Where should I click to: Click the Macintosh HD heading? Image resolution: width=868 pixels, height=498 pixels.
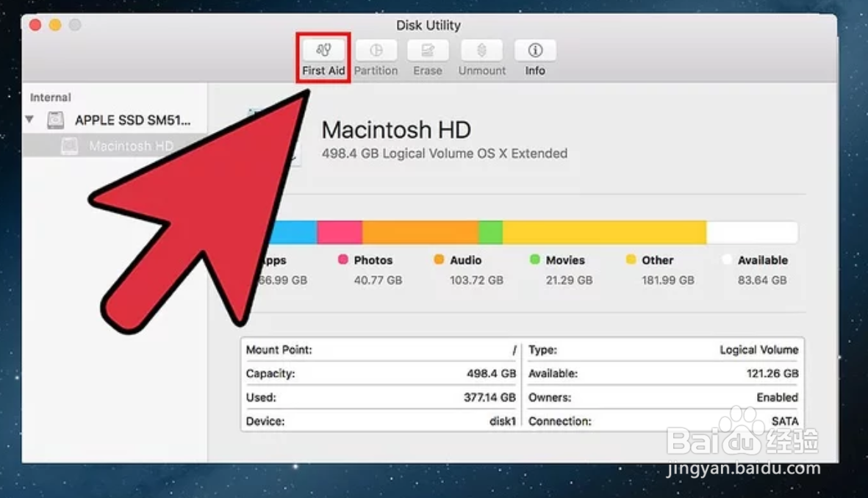pyautogui.click(x=396, y=130)
